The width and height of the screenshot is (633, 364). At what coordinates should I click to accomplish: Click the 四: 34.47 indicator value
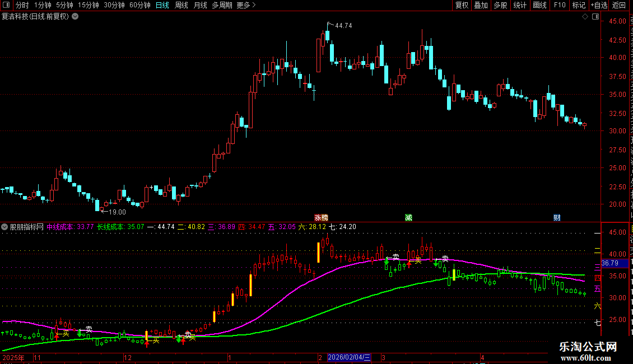pyautogui.click(x=252, y=227)
